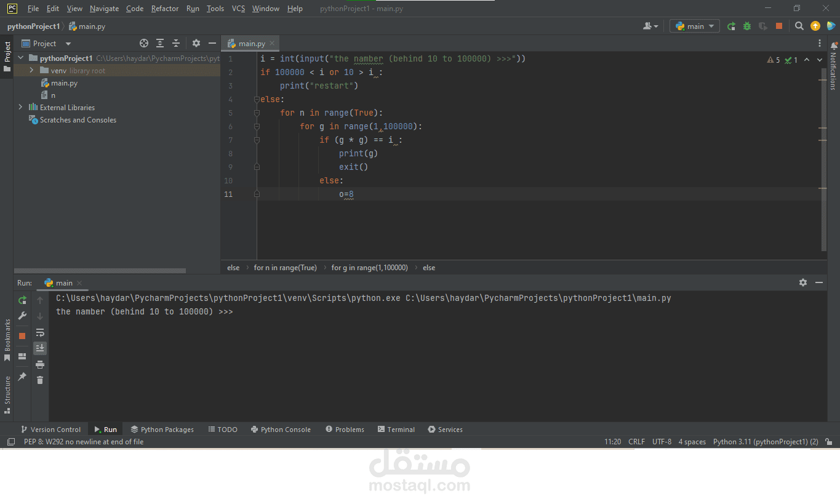Open the VCS menu
This screenshot has width=840, height=504.
tap(238, 9)
